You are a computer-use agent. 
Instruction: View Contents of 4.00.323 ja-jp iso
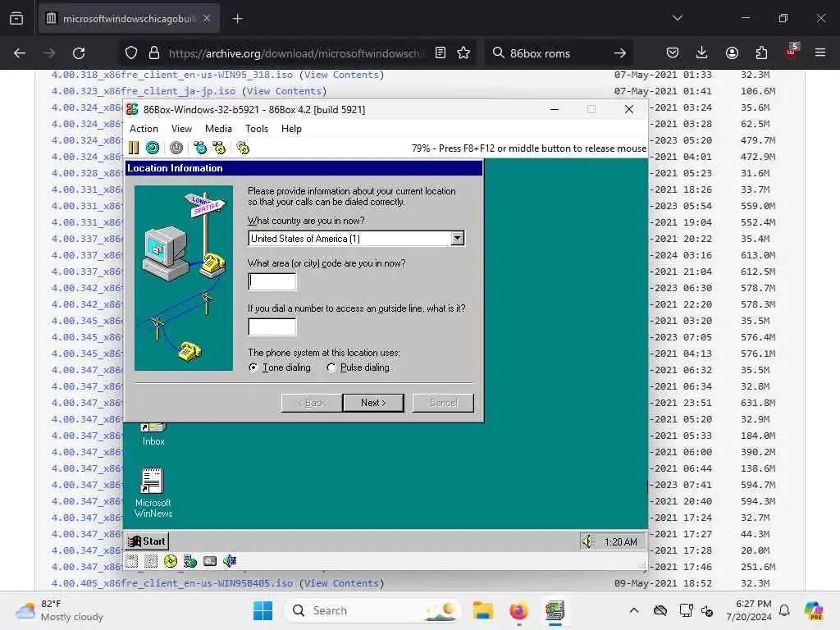point(284,91)
